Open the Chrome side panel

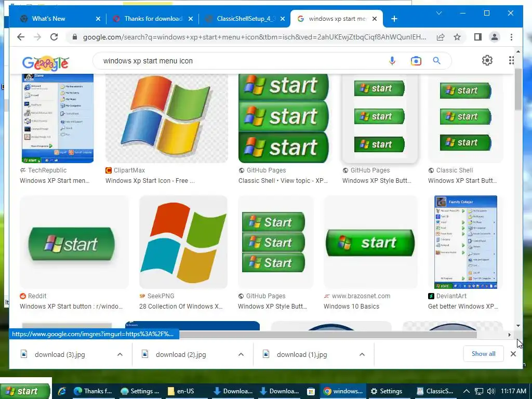[x=478, y=37]
